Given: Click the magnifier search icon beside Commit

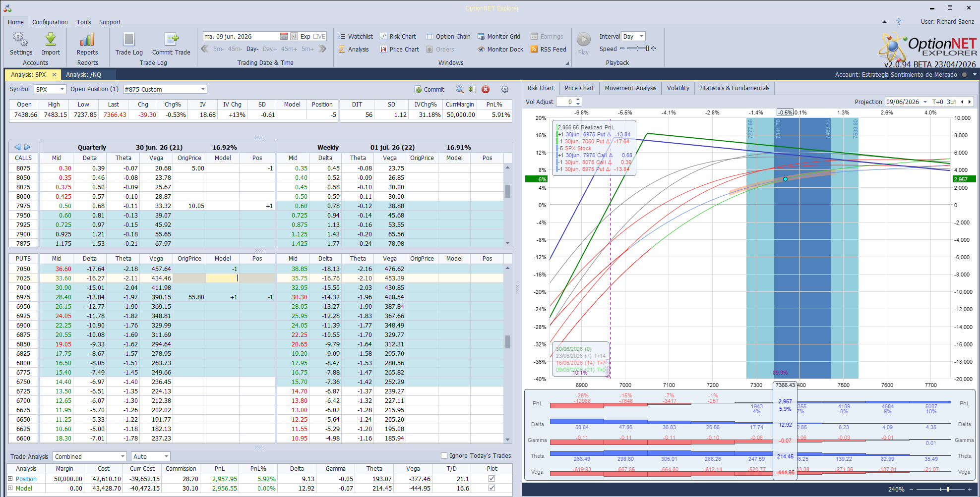Looking at the screenshot, I should coord(460,89).
